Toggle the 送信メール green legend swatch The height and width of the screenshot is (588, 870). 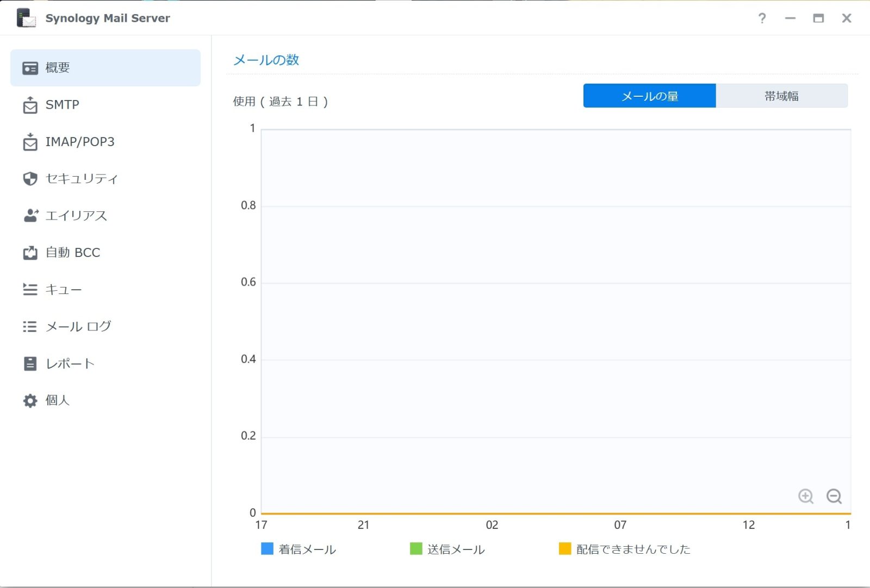(x=416, y=549)
